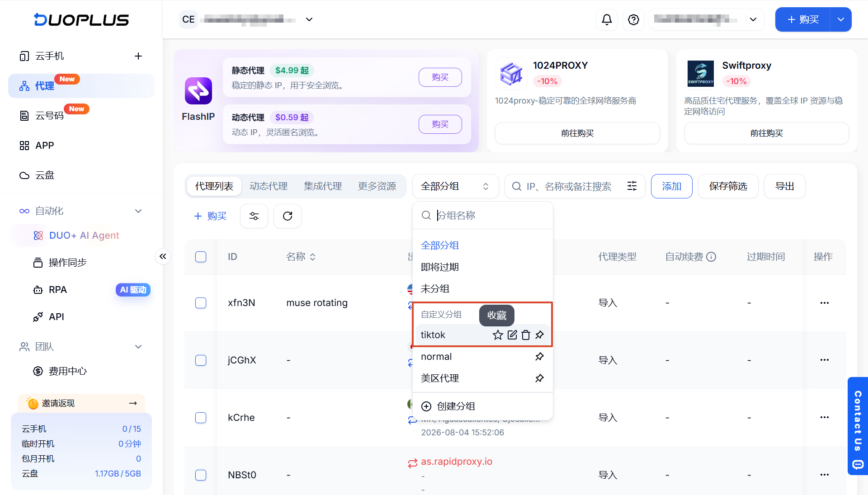Open the notifications bell
Image resolution: width=868 pixels, height=495 pixels.
(607, 19)
